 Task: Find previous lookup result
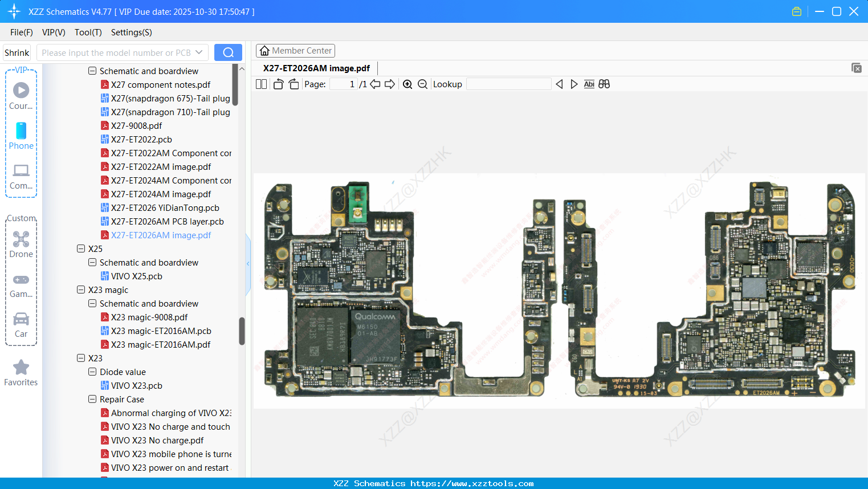pos(559,84)
